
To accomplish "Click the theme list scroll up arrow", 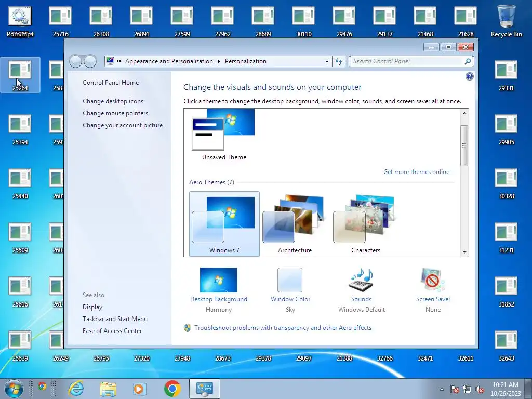I will click(464, 113).
